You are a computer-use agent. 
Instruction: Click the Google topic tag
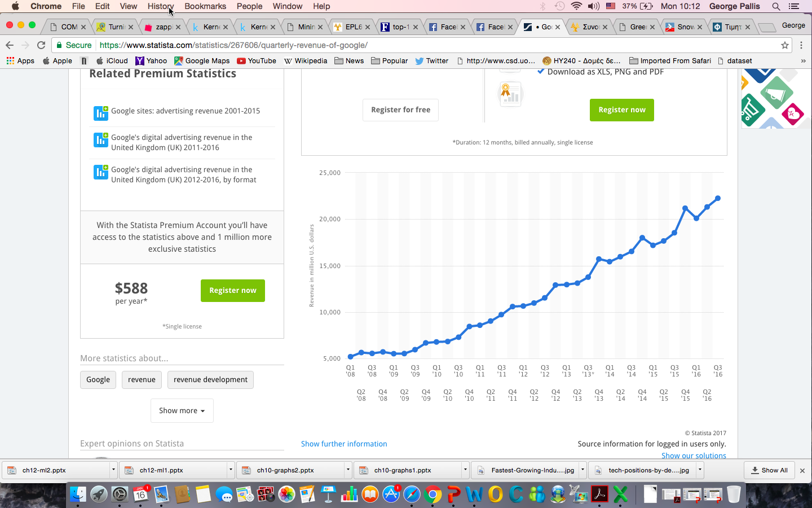[x=98, y=380]
